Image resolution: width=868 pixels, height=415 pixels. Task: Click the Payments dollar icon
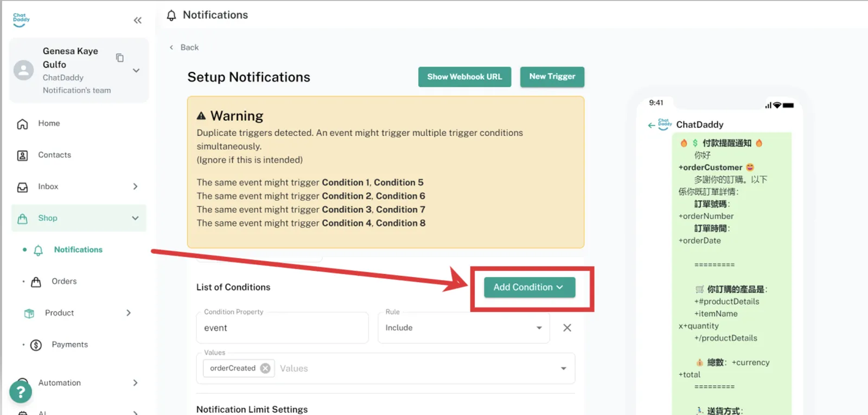pos(36,345)
